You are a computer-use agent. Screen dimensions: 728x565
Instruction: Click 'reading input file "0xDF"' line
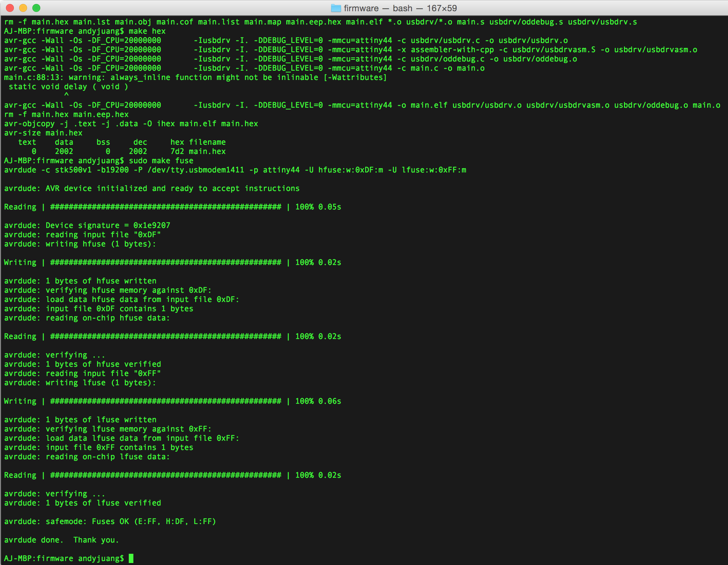[x=82, y=235]
